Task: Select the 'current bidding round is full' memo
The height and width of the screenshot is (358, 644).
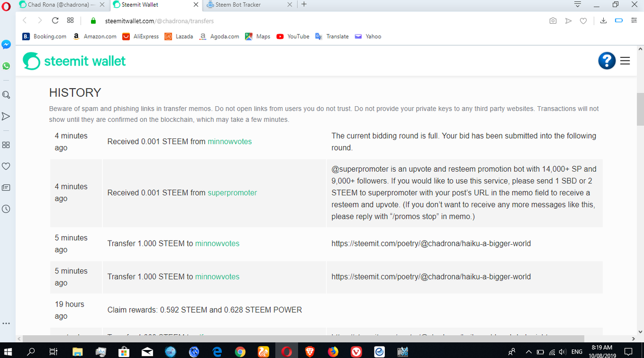Action: tap(463, 141)
